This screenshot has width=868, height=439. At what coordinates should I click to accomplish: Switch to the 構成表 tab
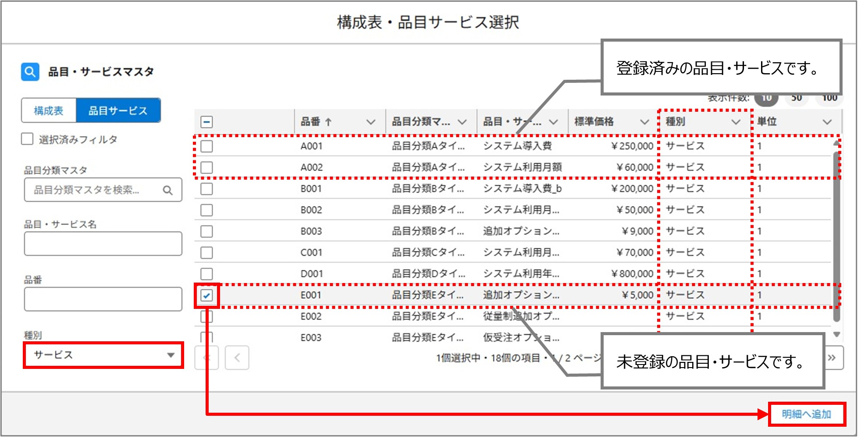48,110
